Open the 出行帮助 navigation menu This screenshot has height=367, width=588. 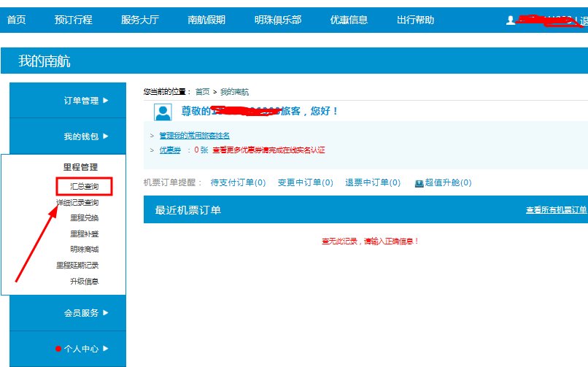pyautogui.click(x=416, y=20)
